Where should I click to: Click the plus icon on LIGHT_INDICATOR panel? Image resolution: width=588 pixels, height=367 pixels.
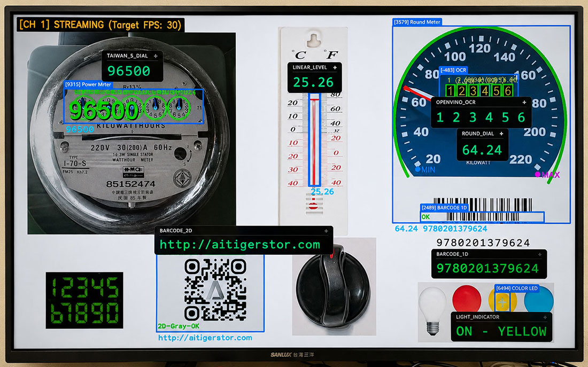coord(545,317)
